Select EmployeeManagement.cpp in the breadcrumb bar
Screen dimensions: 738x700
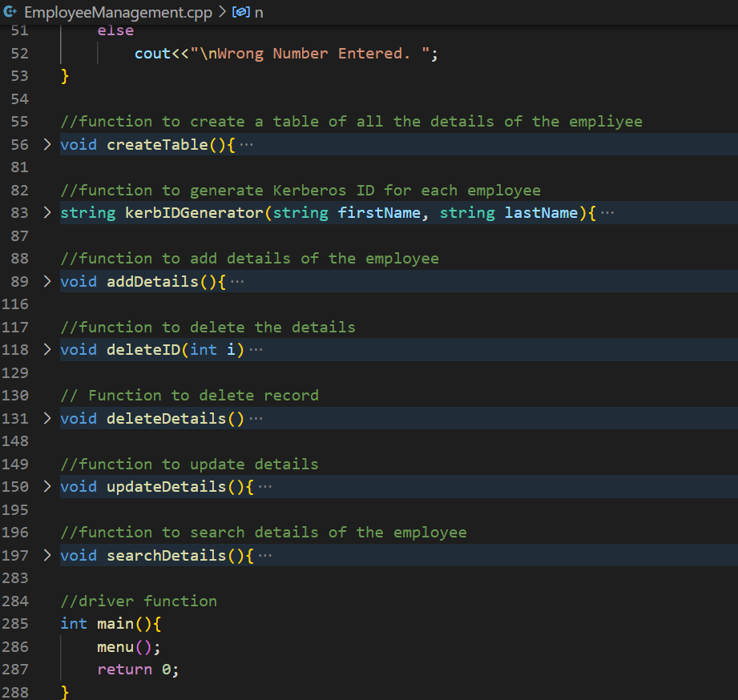[x=118, y=12]
